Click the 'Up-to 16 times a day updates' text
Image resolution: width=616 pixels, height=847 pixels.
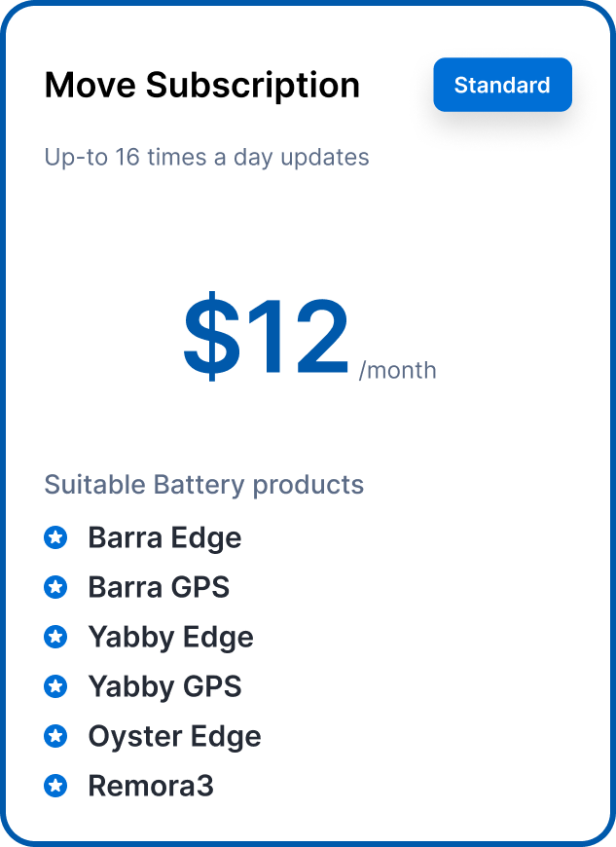(206, 157)
